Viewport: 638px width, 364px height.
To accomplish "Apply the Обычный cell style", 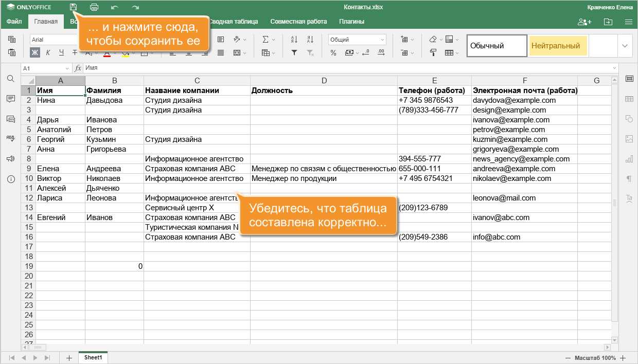I will coord(497,46).
